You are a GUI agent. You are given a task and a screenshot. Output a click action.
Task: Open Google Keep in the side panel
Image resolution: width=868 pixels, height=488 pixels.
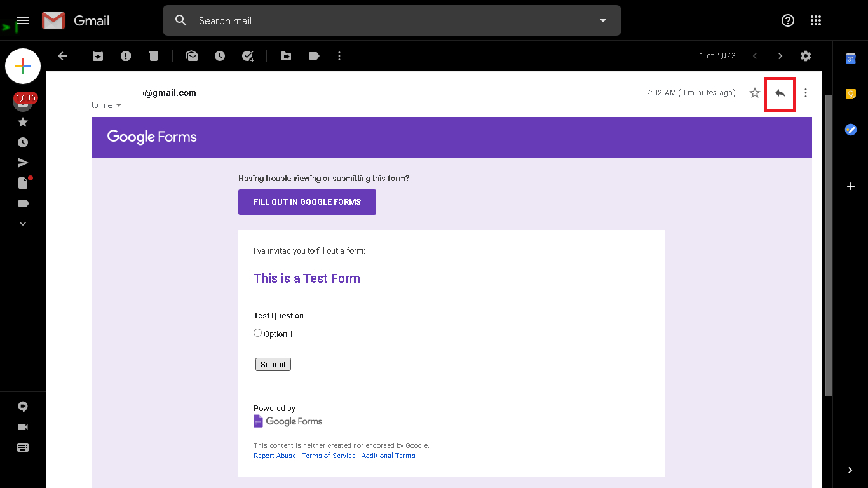(x=851, y=94)
